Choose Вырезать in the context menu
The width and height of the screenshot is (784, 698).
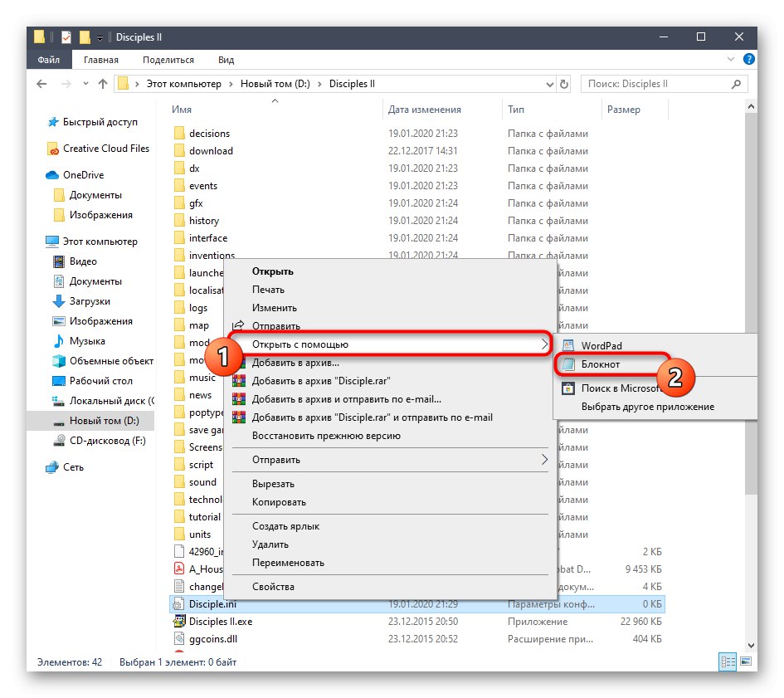pyautogui.click(x=273, y=484)
